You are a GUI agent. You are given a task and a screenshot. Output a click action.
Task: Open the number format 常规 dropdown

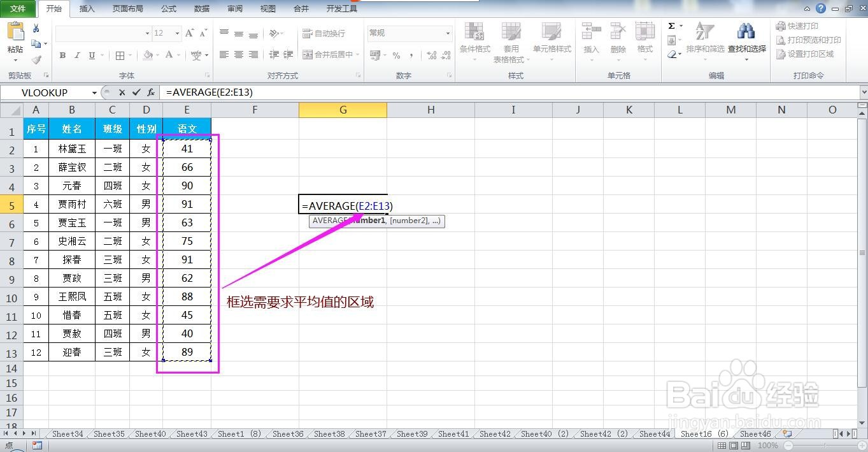(448, 33)
